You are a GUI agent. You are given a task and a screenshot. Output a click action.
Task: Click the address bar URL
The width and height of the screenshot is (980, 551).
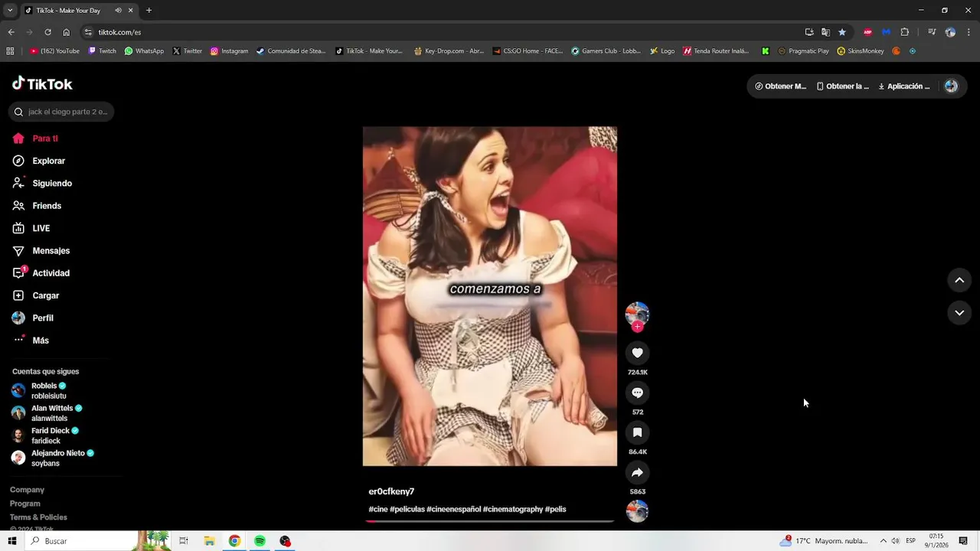[119, 32]
